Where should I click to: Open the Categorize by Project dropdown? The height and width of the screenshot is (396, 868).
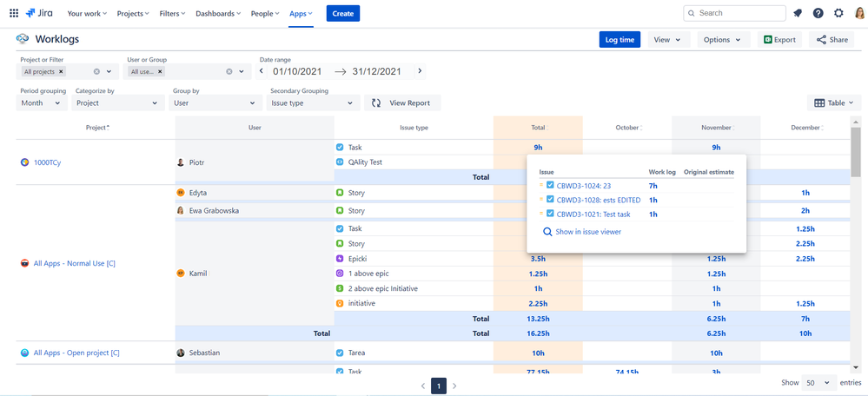pos(117,102)
